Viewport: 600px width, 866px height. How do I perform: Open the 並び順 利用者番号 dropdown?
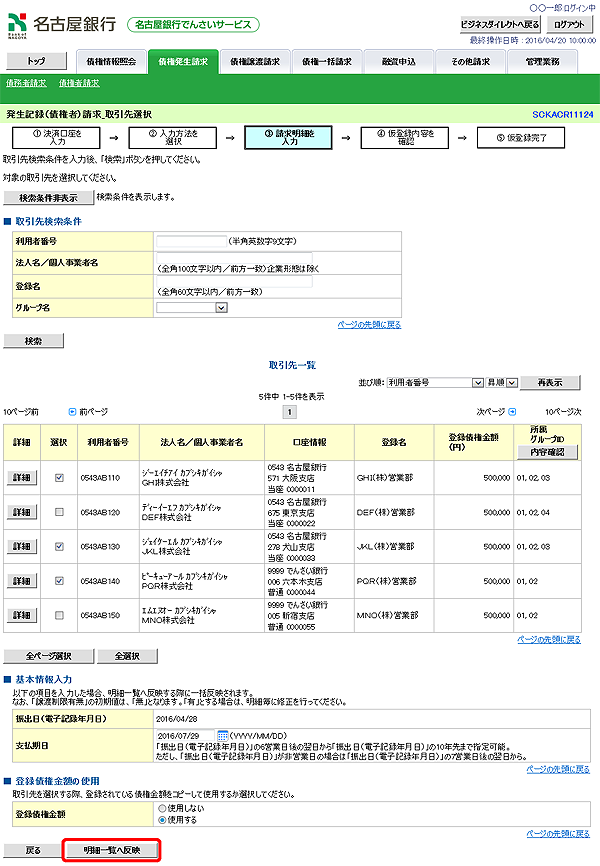coord(435,382)
